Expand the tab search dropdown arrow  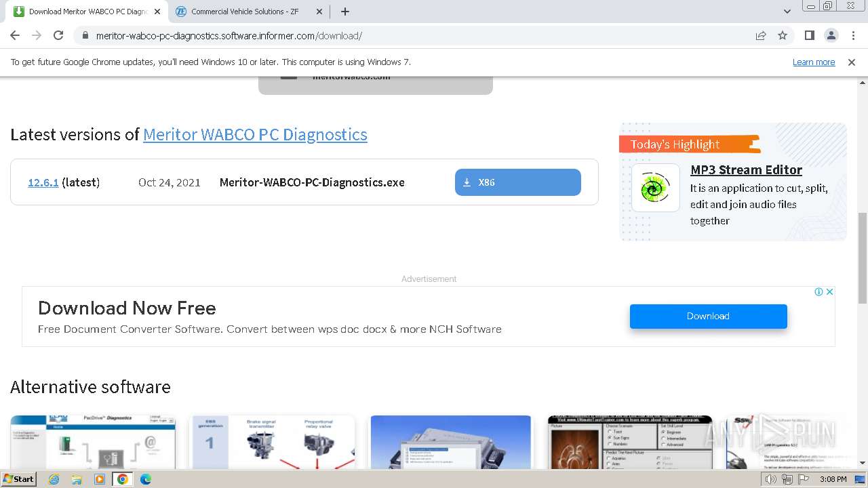click(787, 12)
